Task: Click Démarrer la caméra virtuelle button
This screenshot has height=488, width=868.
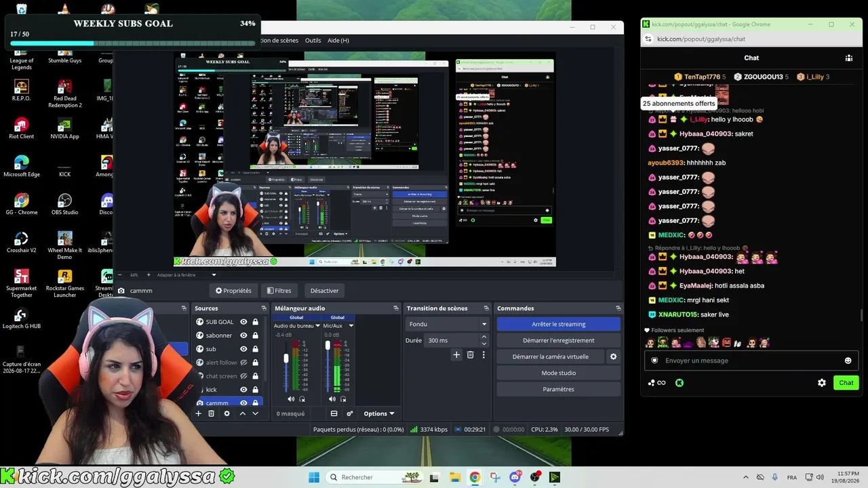Action: (551, 357)
